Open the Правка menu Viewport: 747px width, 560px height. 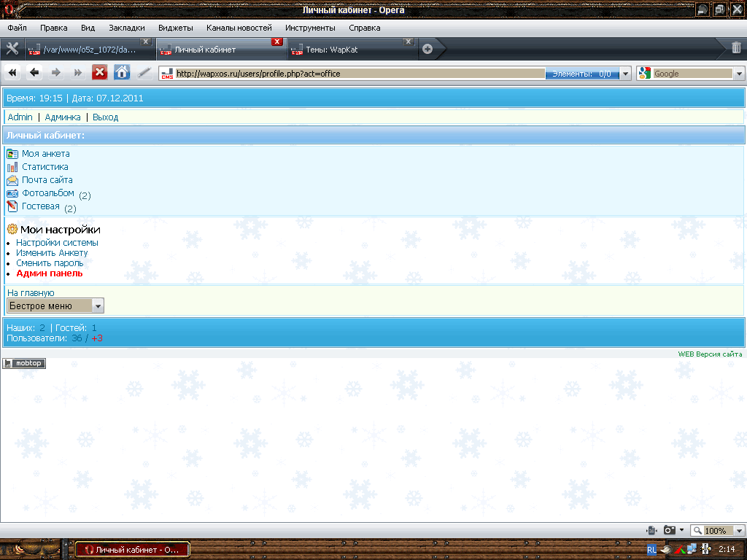tap(54, 28)
